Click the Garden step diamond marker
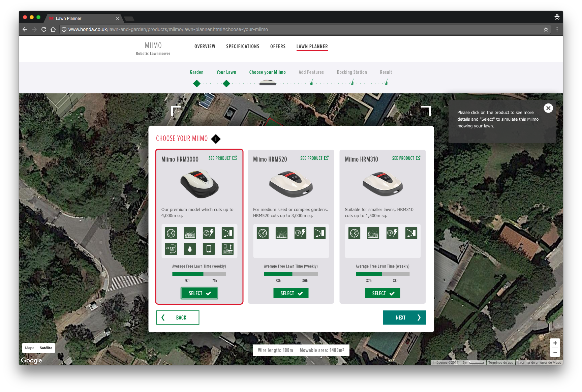 pos(197,84)
